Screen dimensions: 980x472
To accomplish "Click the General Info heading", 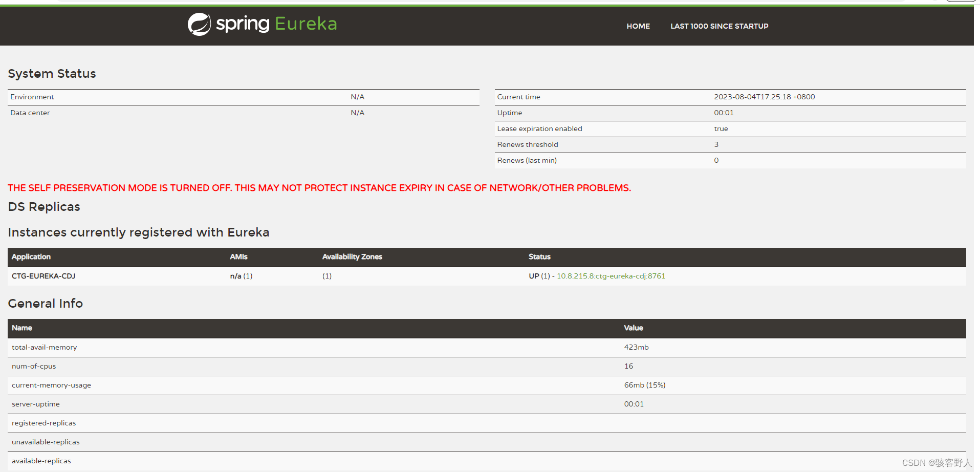I will coord(46,304).
